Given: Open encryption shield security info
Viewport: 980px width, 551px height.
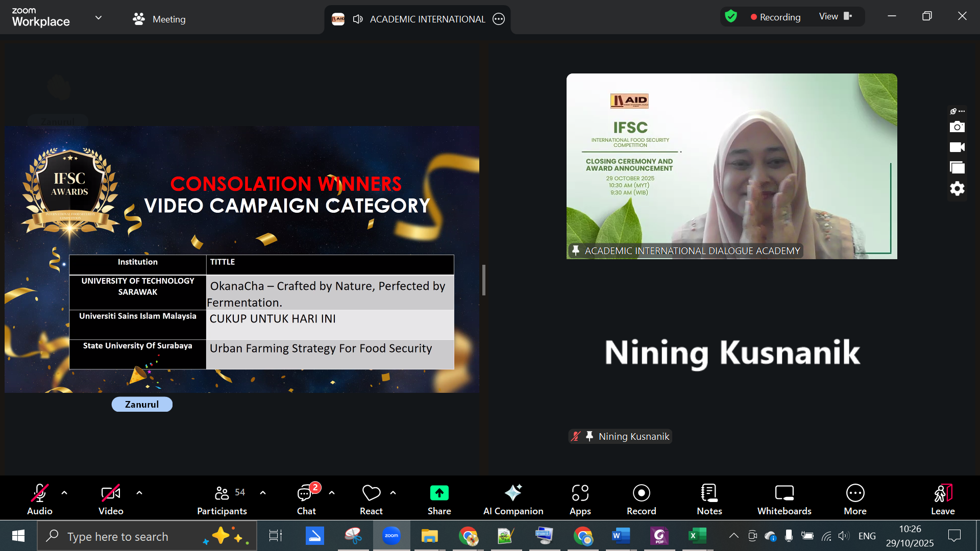Looking at the screenshot, I should 731,16.
